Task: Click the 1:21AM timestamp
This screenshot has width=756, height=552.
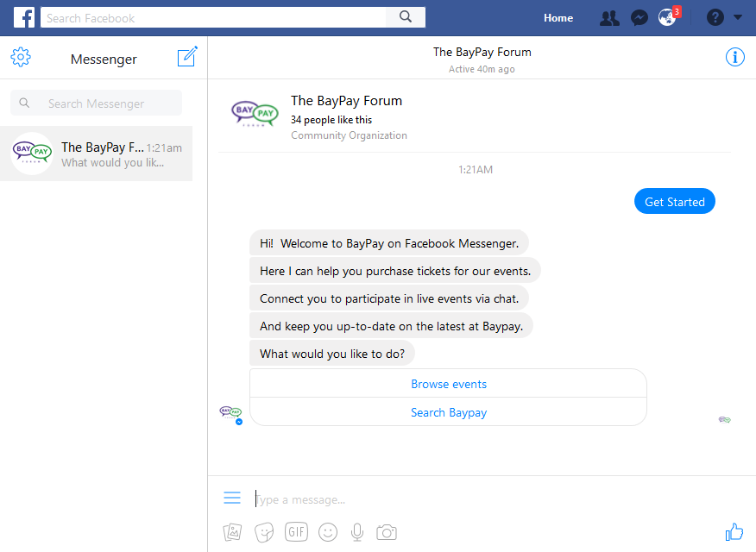Action: click(476, 170)
